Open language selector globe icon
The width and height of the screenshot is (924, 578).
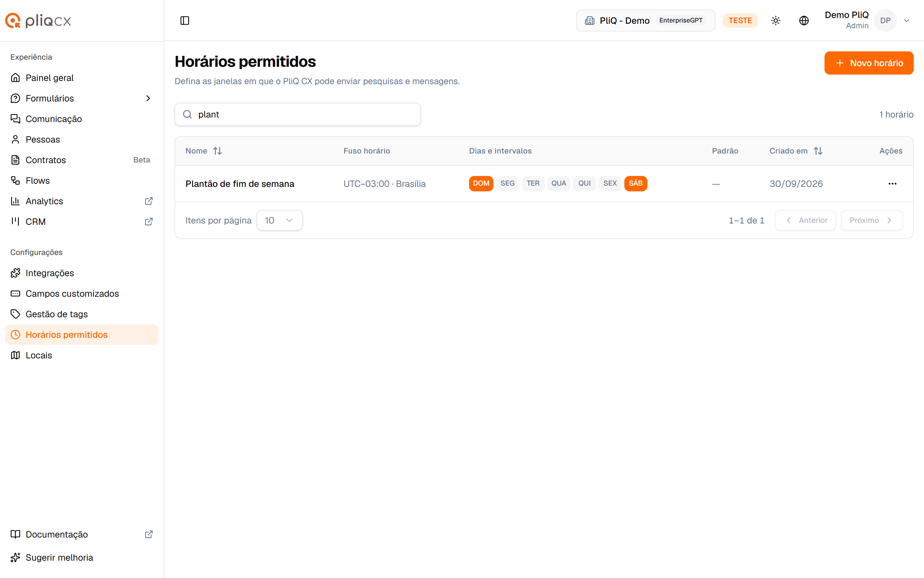tap(804, 21)
